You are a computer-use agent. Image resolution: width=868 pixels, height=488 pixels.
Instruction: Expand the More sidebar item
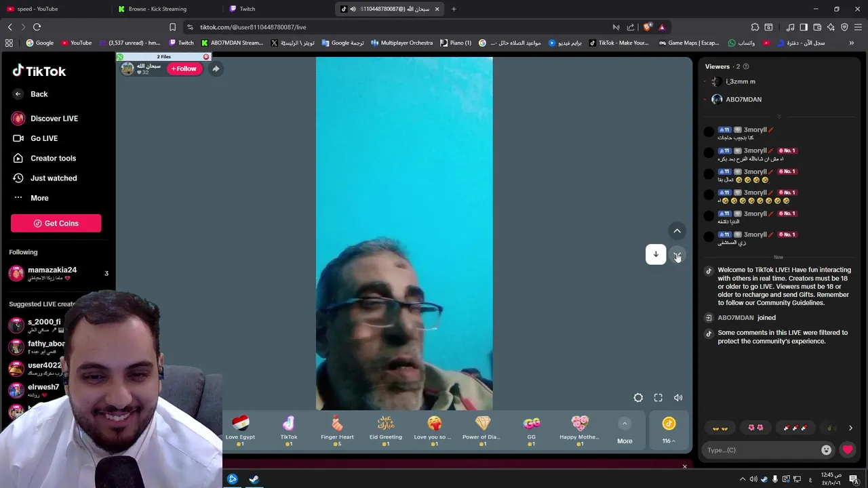tap(31, 198)
